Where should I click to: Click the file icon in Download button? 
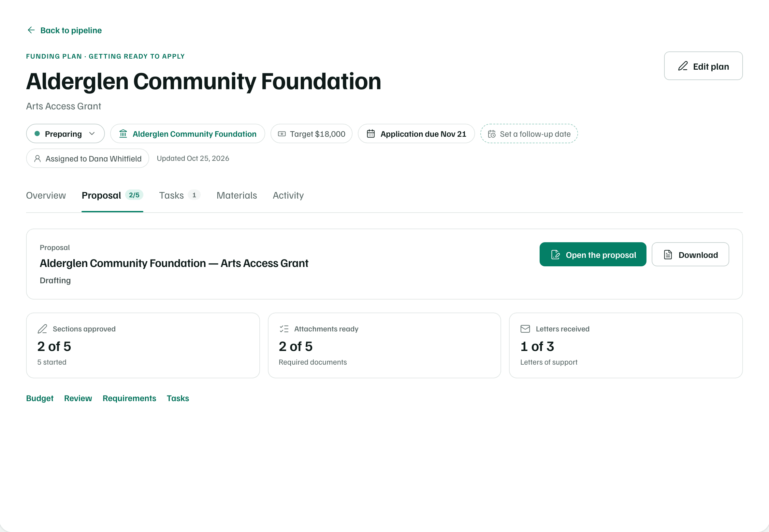(668, 255)
